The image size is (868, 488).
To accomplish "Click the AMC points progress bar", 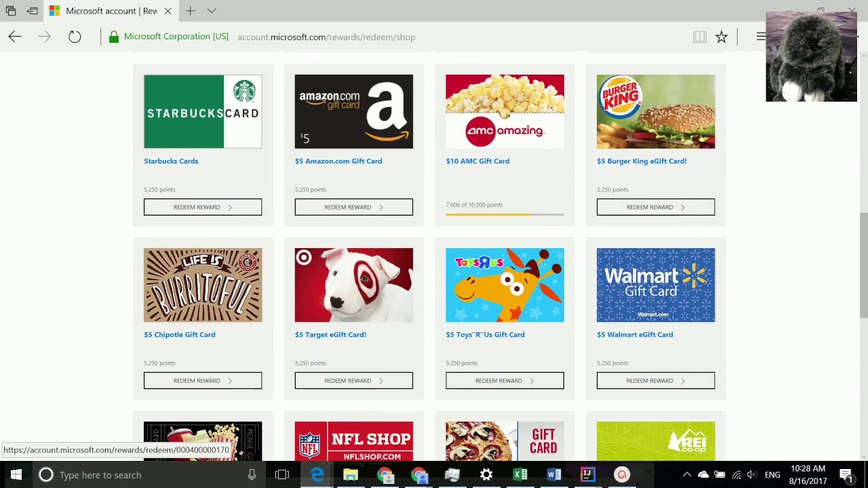I will 505,214.
